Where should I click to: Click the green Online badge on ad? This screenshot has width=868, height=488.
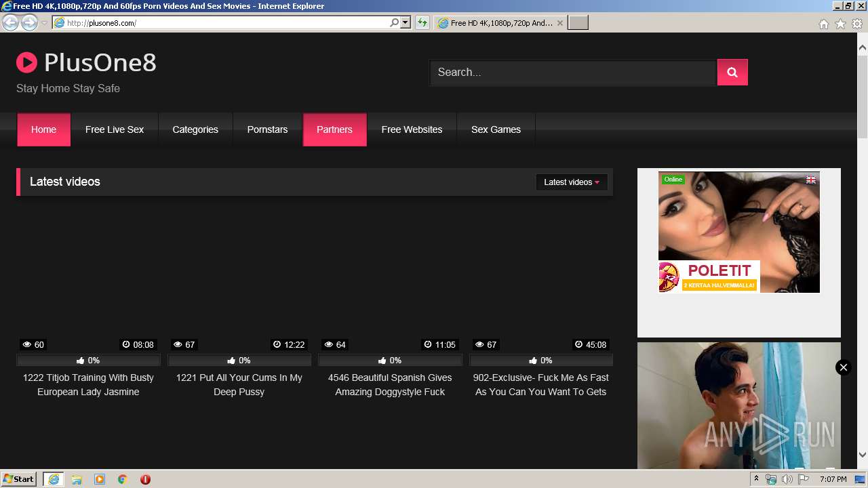tap(673, 180)
